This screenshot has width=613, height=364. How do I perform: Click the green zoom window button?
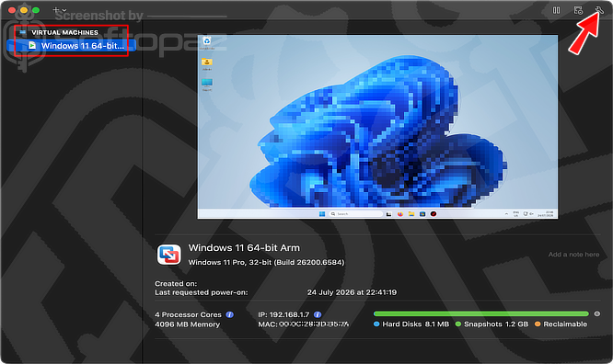click(x=36, y=10)
